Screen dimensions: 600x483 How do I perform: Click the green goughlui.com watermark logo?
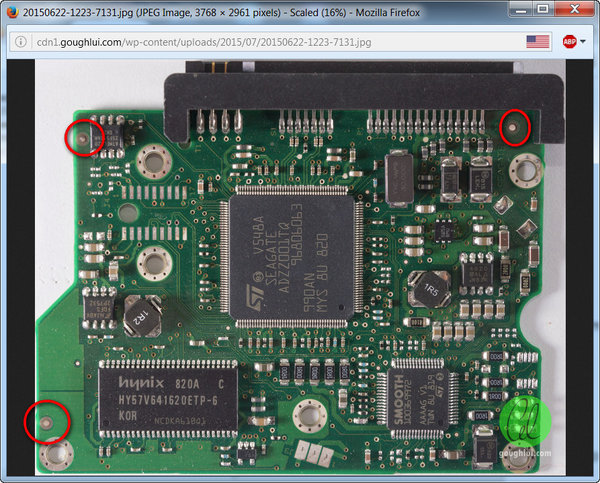(525, 422)
